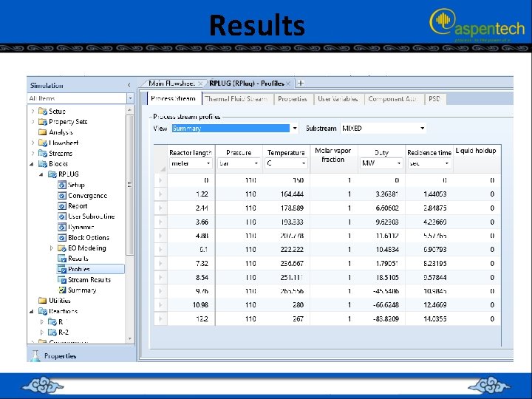
Task: Click the Molar vapor fraction header
Action: (x=333, y=159)
